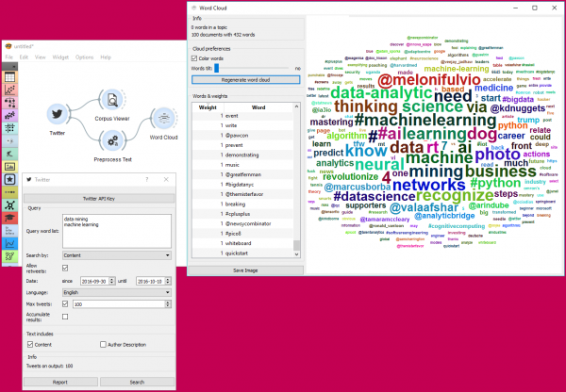Click the help question mark in Twitter dialog
This screenshot has height=392, width=566.
click(146, 179)
